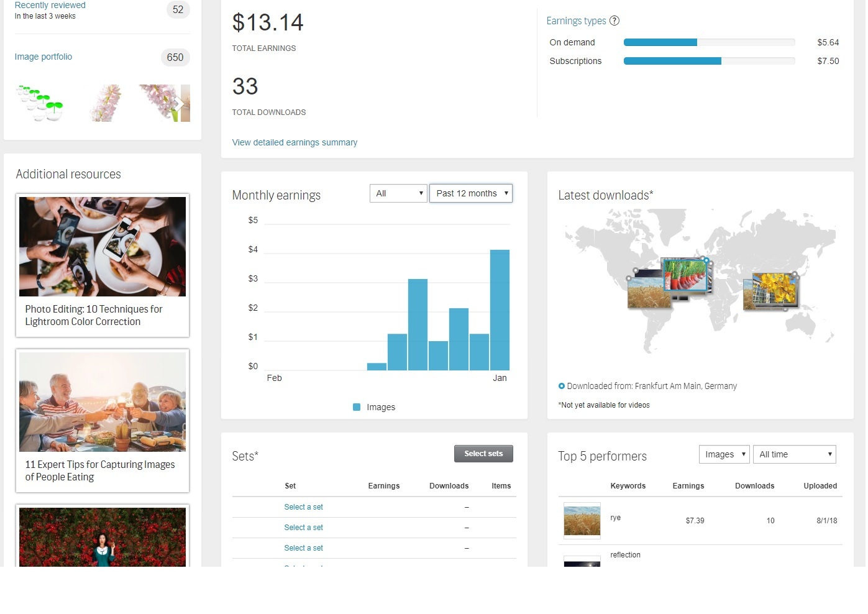Click the Earnings types help question mark icon
The image size is (868, 614).
coord(614,21)
